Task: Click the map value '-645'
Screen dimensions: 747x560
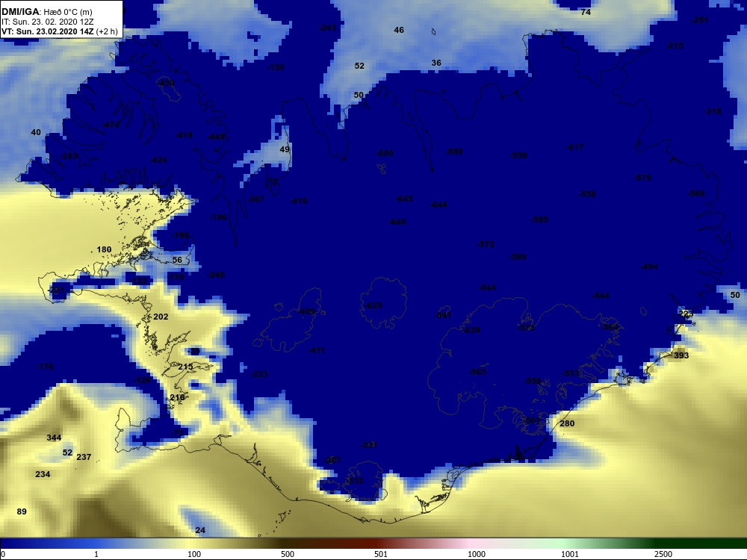Action: 404,199
